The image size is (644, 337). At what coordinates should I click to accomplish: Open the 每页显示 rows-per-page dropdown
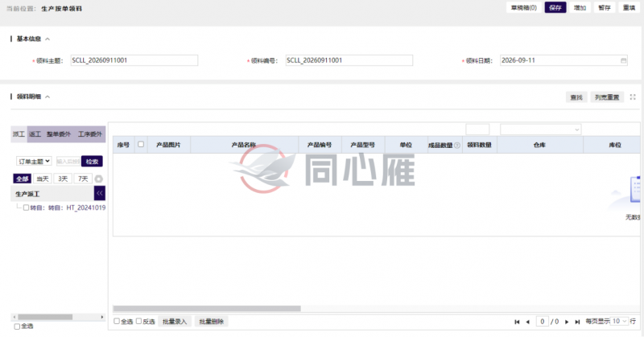[620, 322]
